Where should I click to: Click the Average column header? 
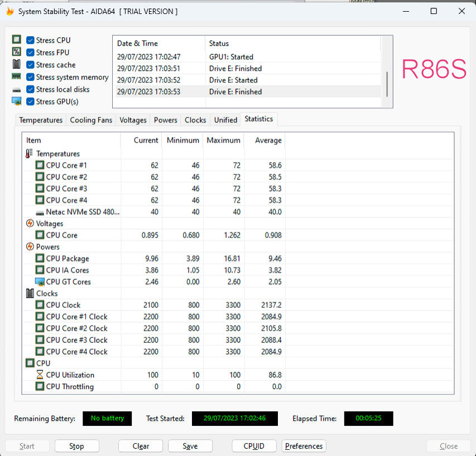point(265,140)
